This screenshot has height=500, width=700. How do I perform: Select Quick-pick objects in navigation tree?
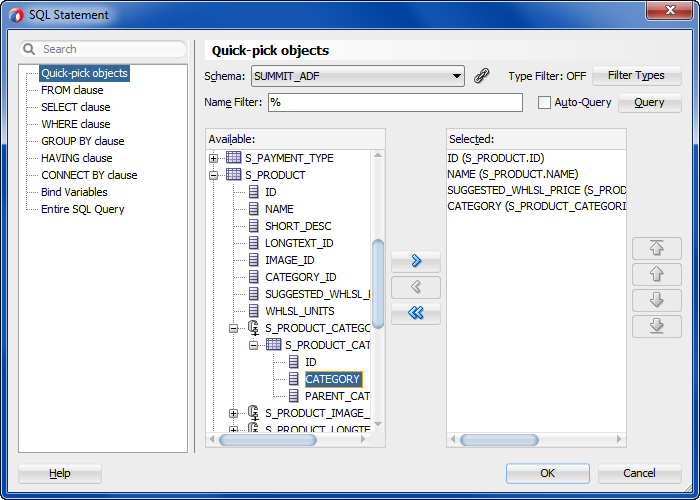click(84, 73)
